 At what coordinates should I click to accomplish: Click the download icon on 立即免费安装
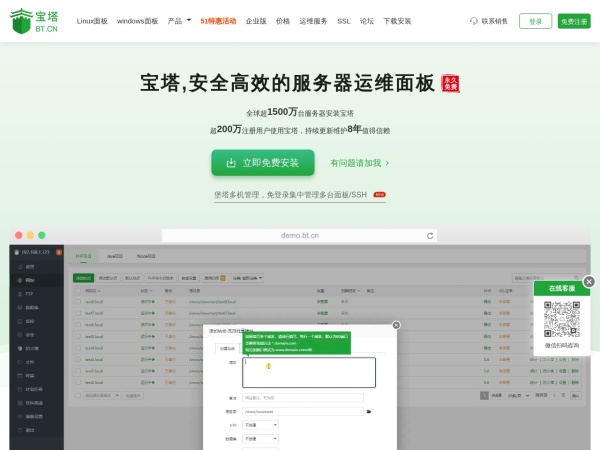(x=231, y=163)
